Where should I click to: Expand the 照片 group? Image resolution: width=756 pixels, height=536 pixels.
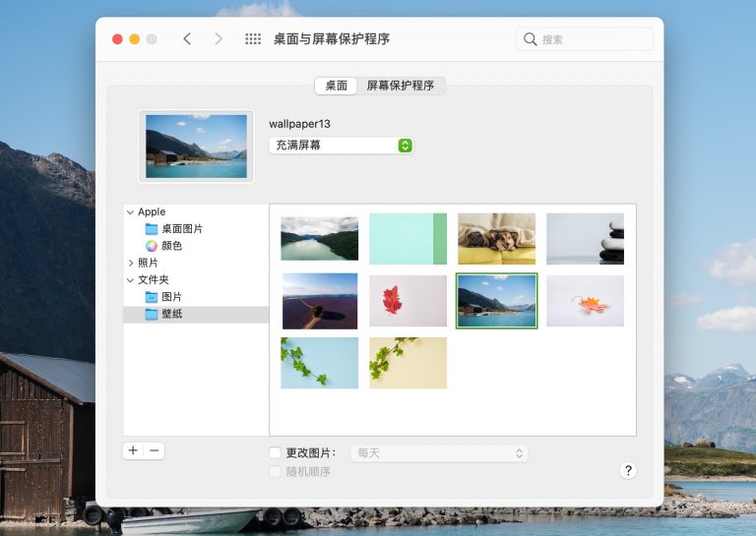pyautogui.click(x=130, y=263)
